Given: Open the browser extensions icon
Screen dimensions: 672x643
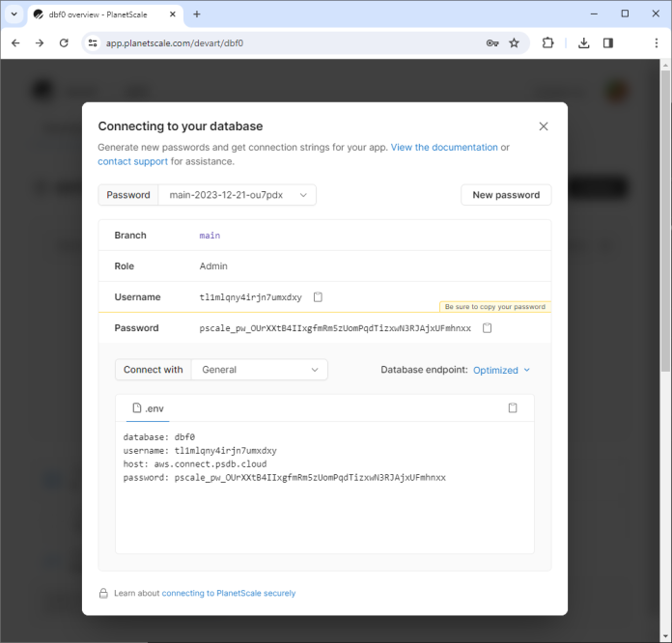Looking at the screenshot, I should tap(547, 43).
